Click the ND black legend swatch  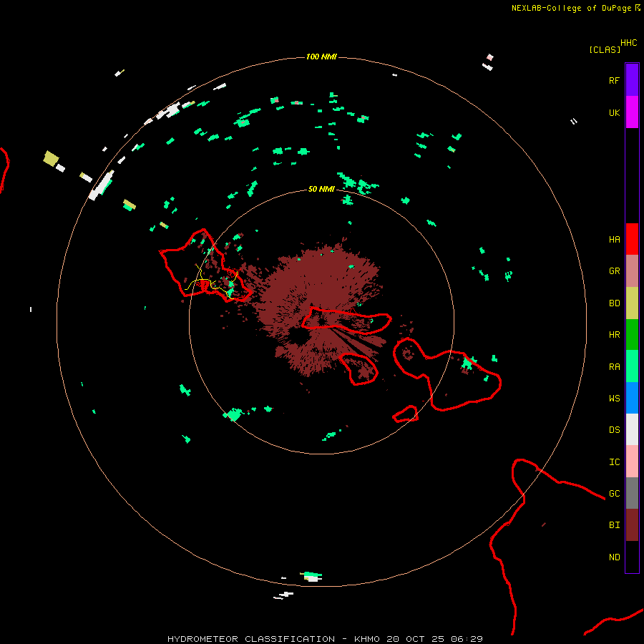click(x=632, y=557)
